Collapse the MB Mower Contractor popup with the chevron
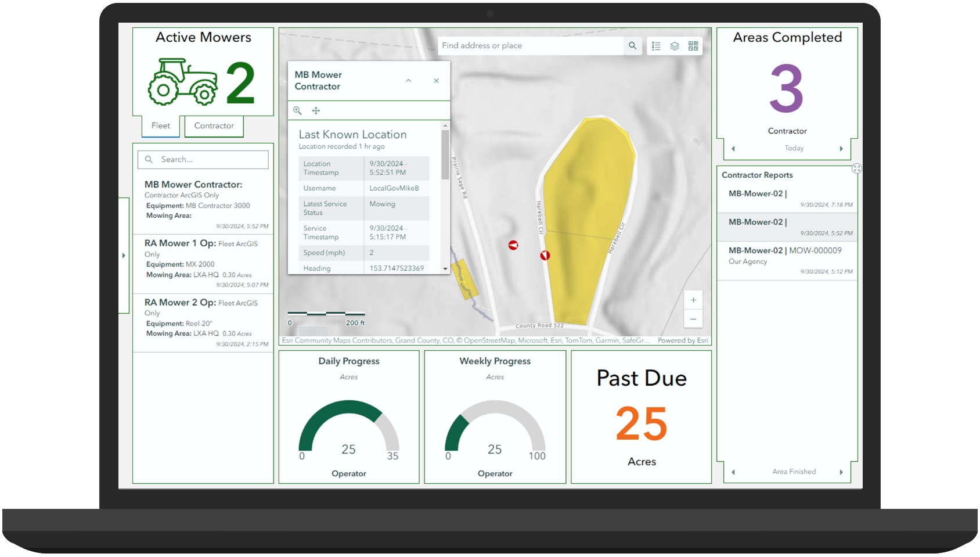Image resolution: width=980 pixels, height=557 pixels. [409, 81]
